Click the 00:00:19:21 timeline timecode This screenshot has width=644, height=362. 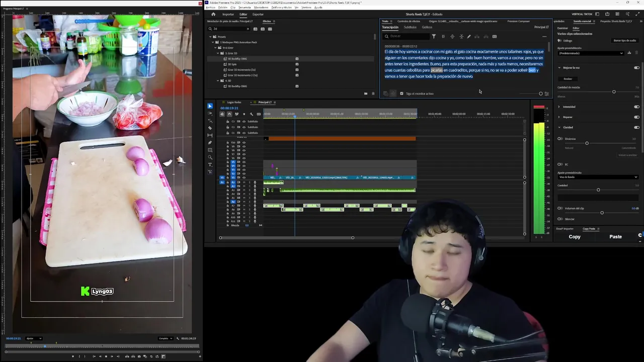229,108
